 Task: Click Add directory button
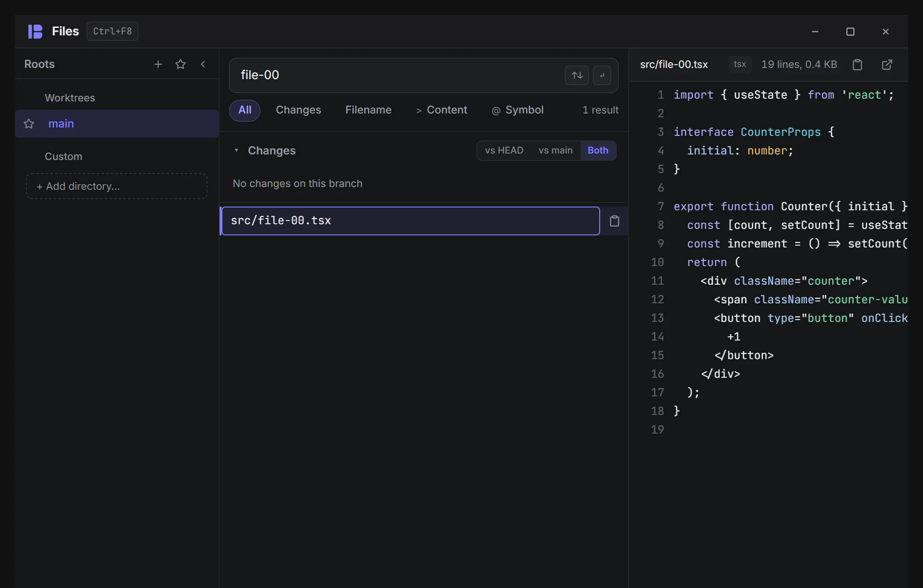[117, 186]
